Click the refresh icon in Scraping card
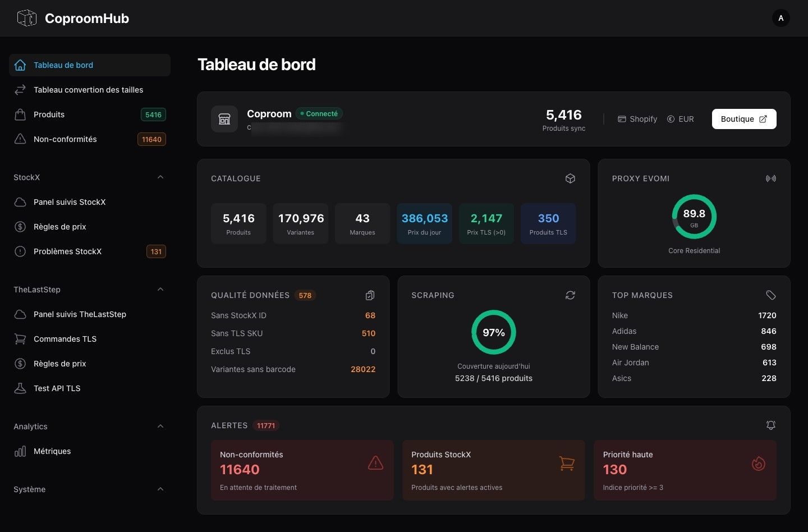808x532 pixels. pyautogui.click(x=570, y=295)
